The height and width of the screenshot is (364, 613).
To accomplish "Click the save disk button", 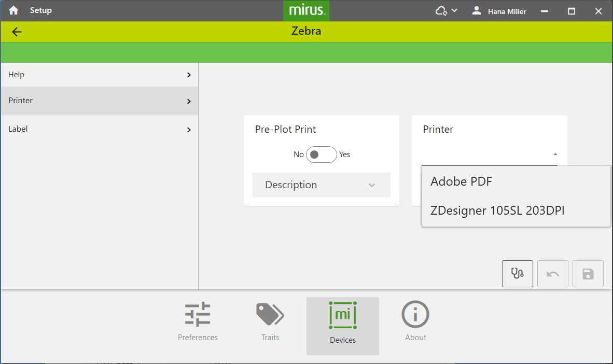I will (588, 274).
